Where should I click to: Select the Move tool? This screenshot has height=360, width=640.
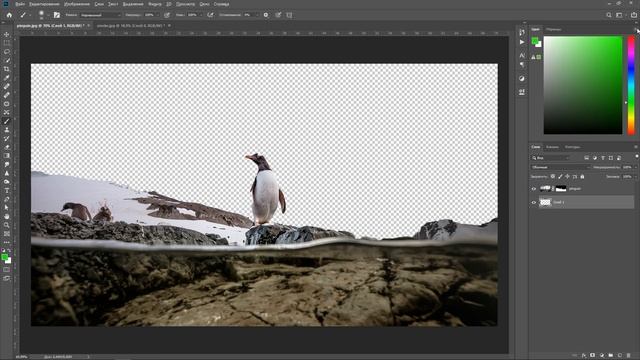(x=7, y=35)
